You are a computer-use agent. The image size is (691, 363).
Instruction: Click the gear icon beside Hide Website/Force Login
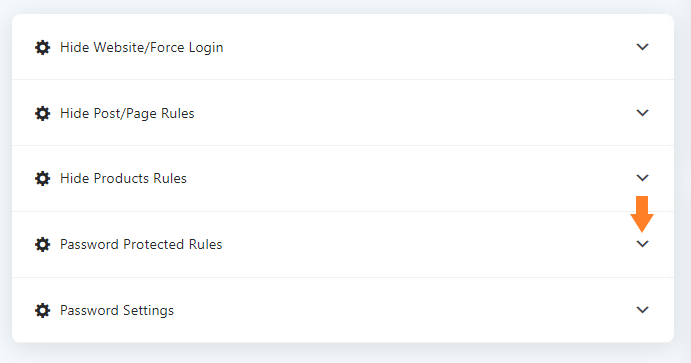click(x=42, y=47)
